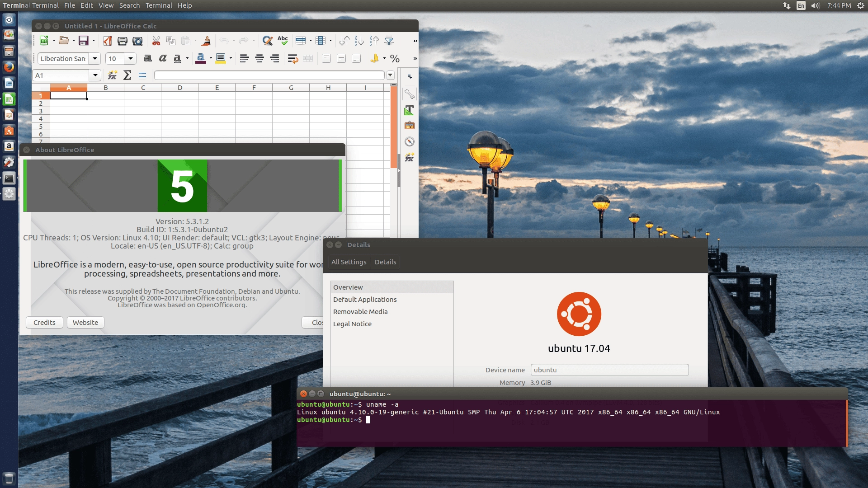
Task: Open the View menu in top bar
Action: 106,5
